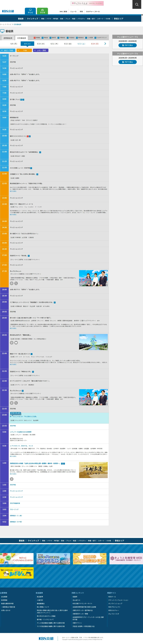This screenshot has width=143, height=644.
Task: Open the 週間番組表 tab
Action: click(x=8, y=38)
